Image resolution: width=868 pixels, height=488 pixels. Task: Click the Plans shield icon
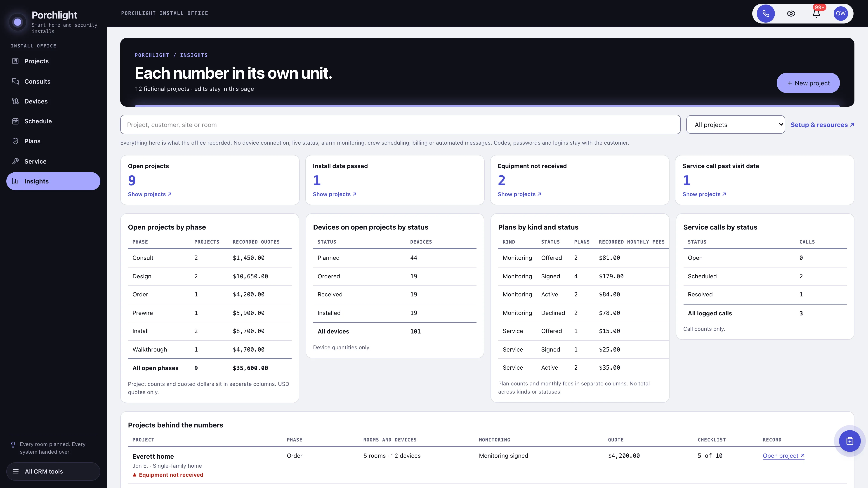[15, 141]
